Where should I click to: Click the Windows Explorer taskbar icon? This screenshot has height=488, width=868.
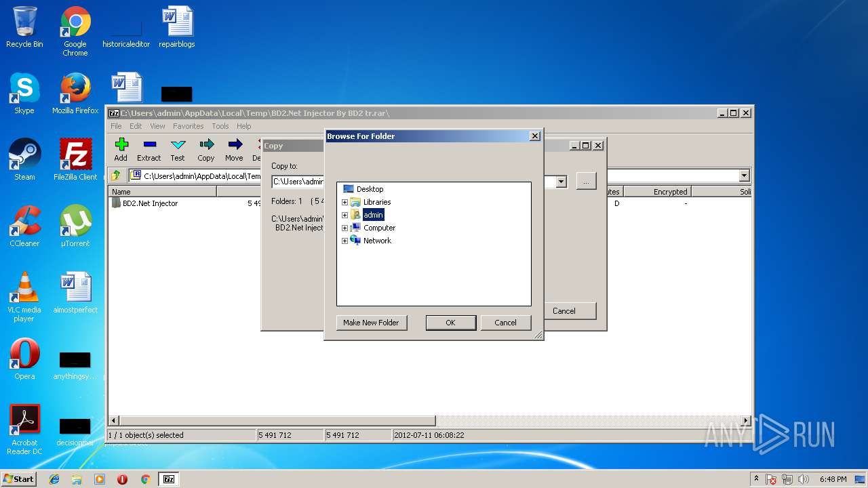77,479
